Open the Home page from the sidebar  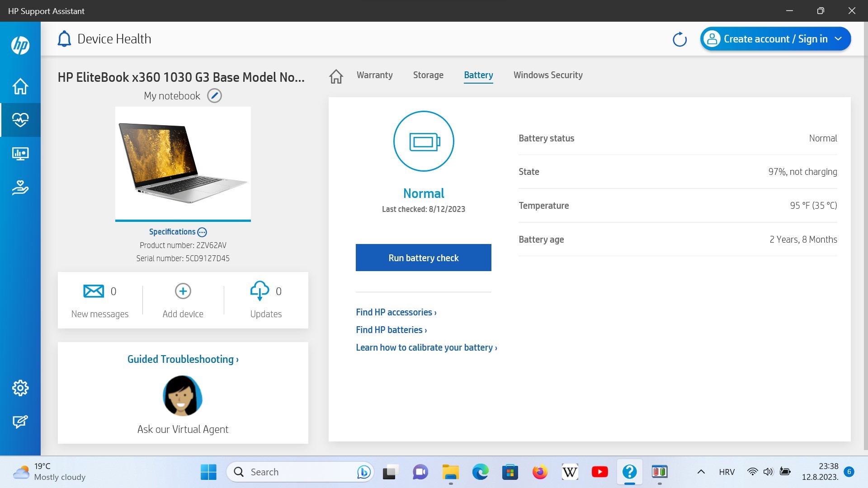tap(20, 86)
